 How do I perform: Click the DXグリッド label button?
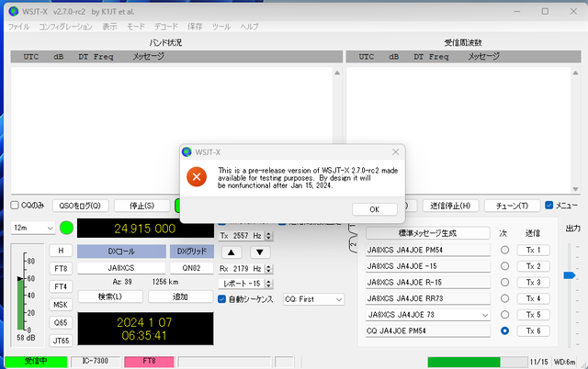point(192,252)
